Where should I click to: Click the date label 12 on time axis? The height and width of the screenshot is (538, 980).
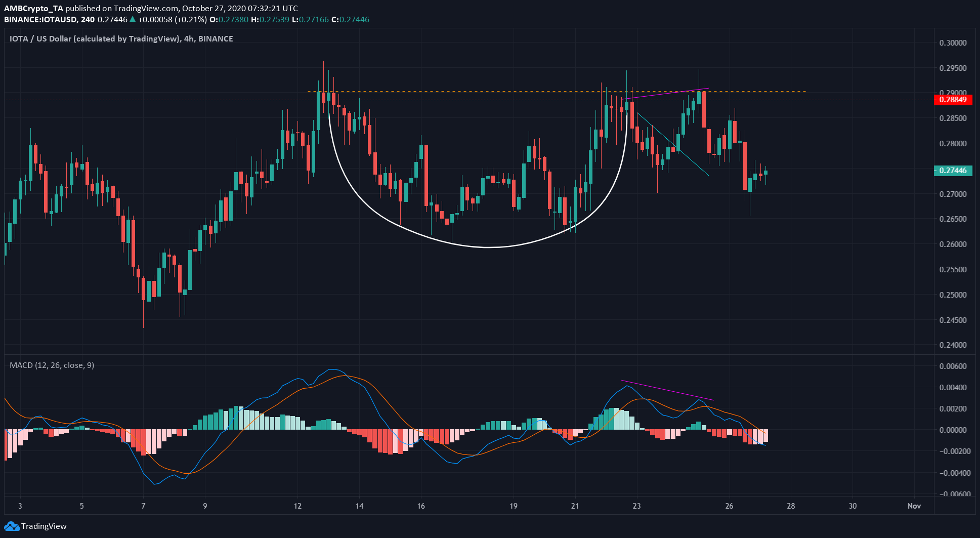click(x=297, y=506)
